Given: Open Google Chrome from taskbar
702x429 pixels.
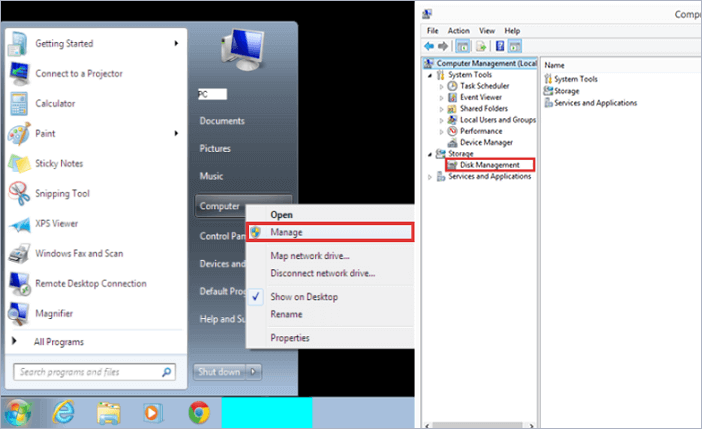Looking at the screenshot, I should (x=199, y=412).
